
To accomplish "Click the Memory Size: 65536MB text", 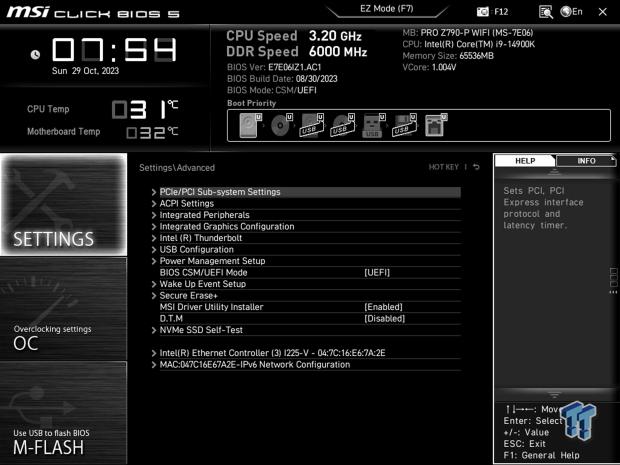I will pyautogui.click(x=448, y=56).
